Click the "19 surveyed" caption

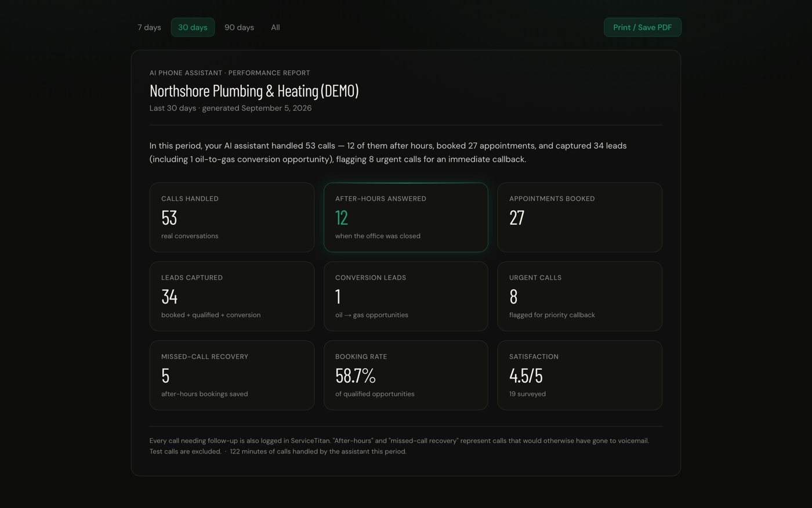tap(527, 394)
